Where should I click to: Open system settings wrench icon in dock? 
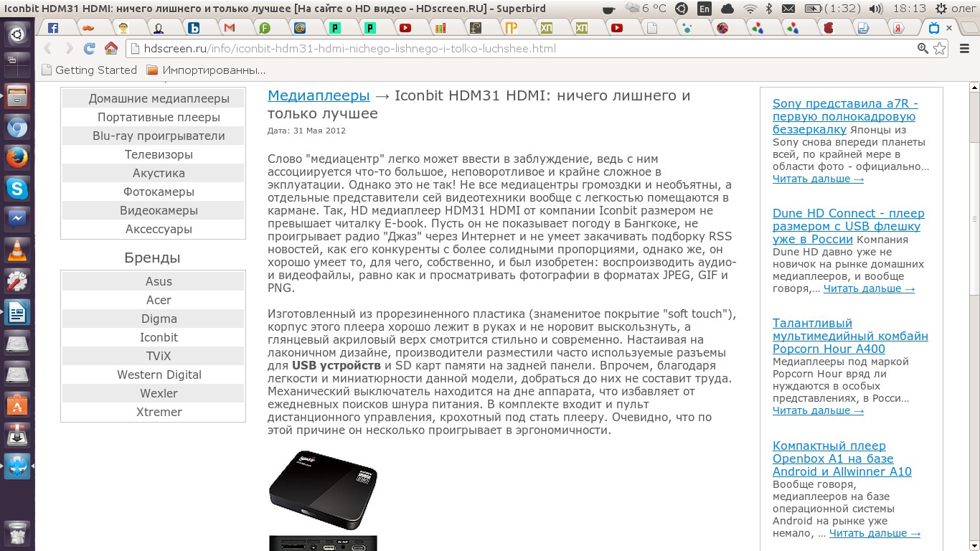[x=17, y=281]
